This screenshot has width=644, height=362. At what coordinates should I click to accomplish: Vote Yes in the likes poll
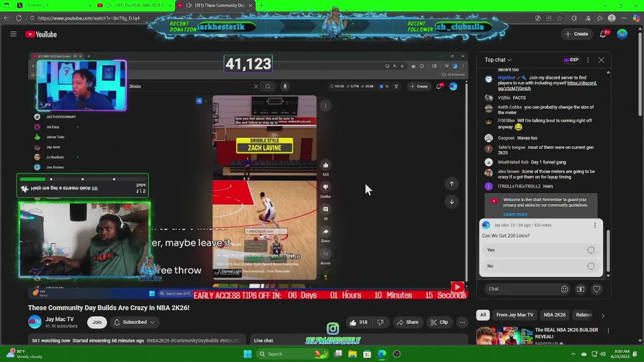click(x=541, y=250)
